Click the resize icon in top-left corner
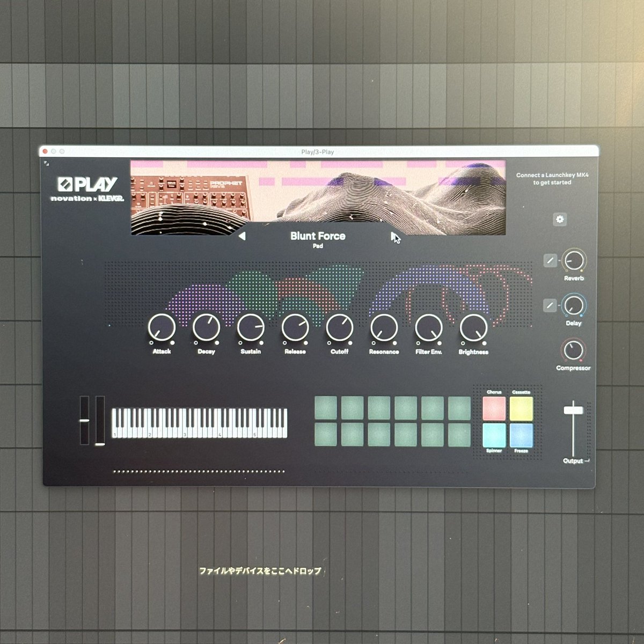 (x=47, y=163)
